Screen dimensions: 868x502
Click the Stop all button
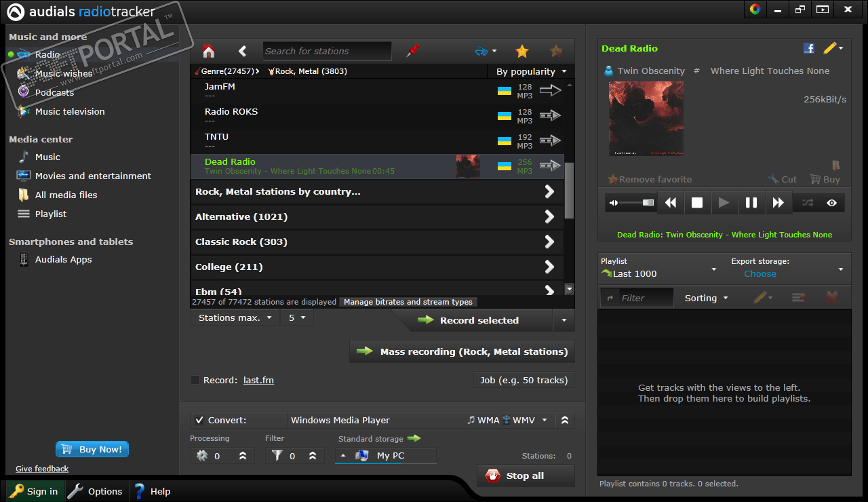pyautogui.click(x=526, y=476)
